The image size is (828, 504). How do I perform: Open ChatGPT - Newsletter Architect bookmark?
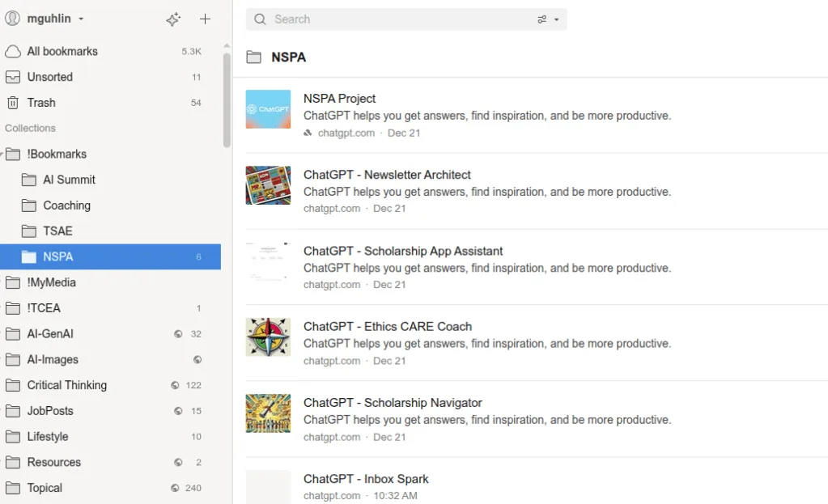387,175
